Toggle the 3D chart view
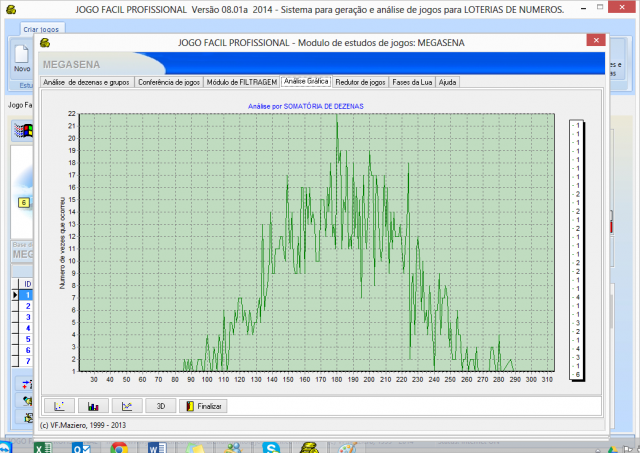The height and width of the screenshot is (453, 640). click(160, 406)
